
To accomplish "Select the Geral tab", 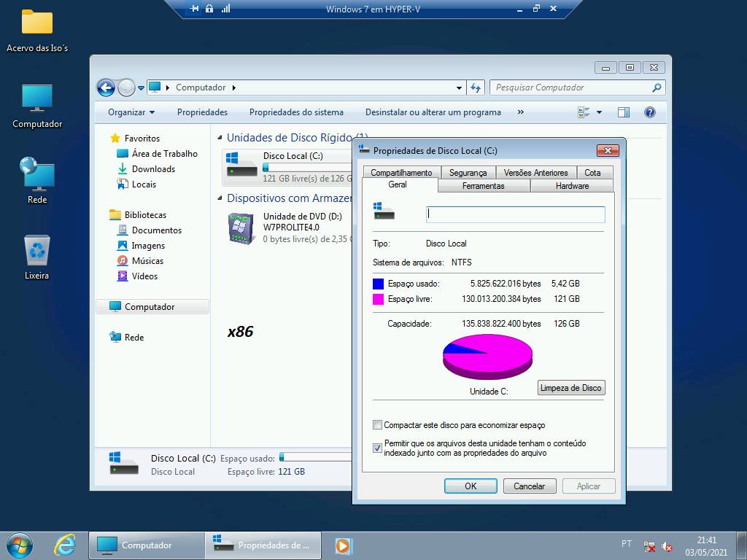I will click(398, 184).
